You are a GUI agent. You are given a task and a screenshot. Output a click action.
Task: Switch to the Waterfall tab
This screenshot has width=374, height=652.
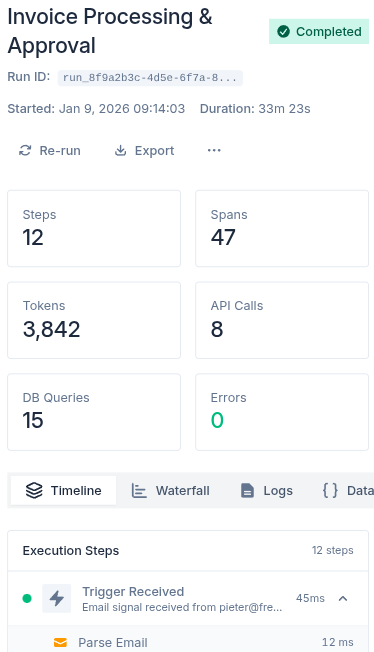tap(171, 491)
